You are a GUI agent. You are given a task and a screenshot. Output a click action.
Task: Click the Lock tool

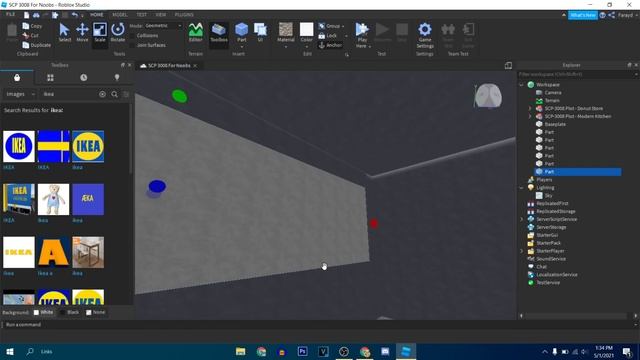(328, 36)
